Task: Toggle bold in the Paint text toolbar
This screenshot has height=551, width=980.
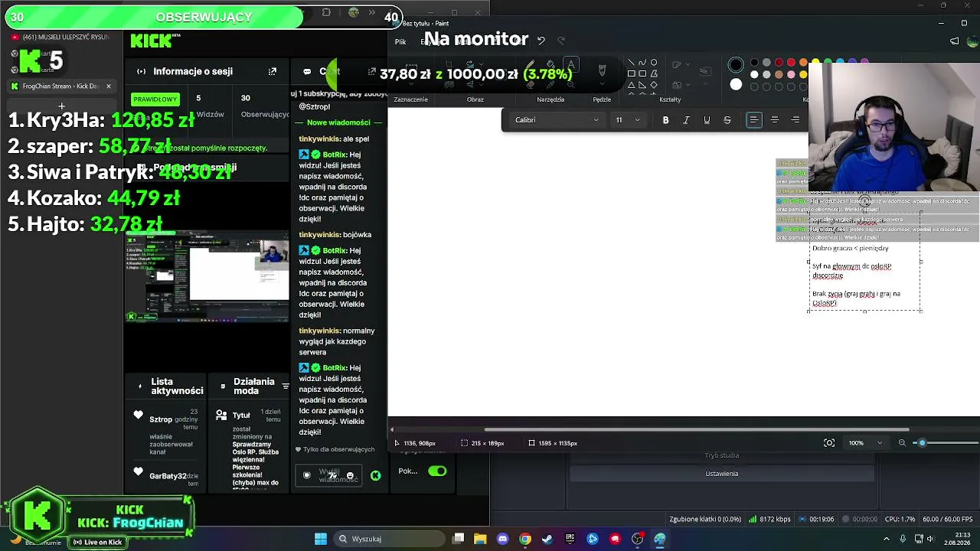Action: coord(665,120)
